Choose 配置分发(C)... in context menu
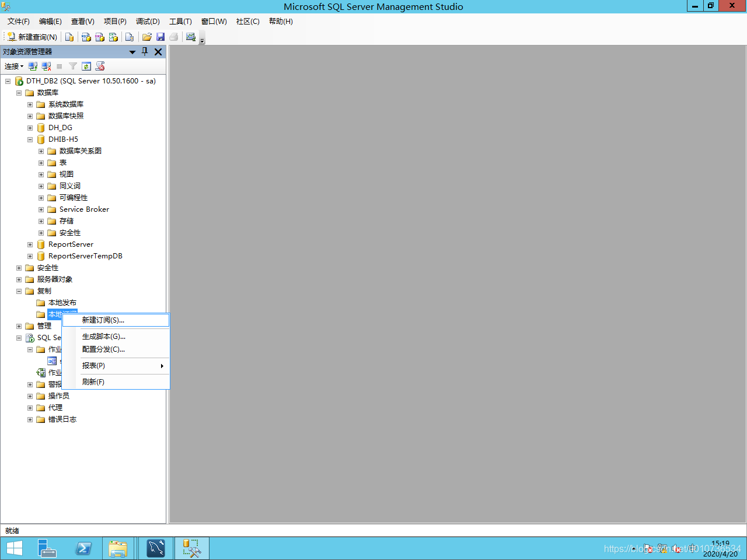Image resolution: width=747 pixels, height=560 pixels. pyautogui.click(x=116, y=349)
